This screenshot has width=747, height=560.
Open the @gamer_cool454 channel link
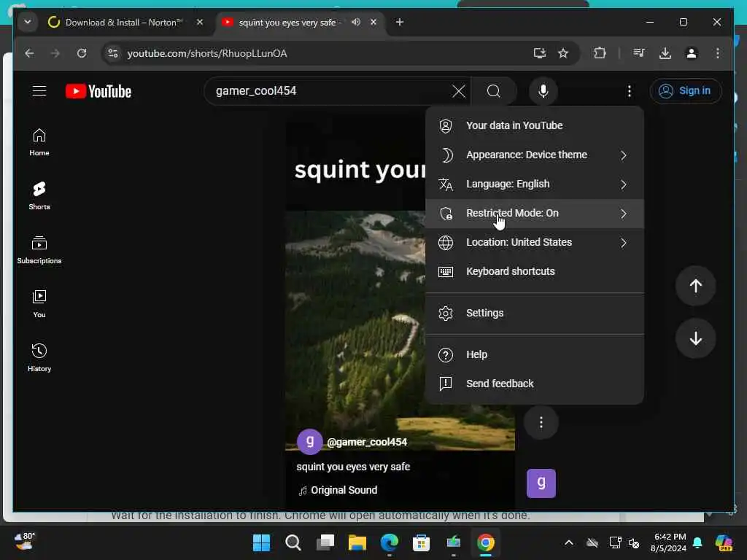(367, 442)
